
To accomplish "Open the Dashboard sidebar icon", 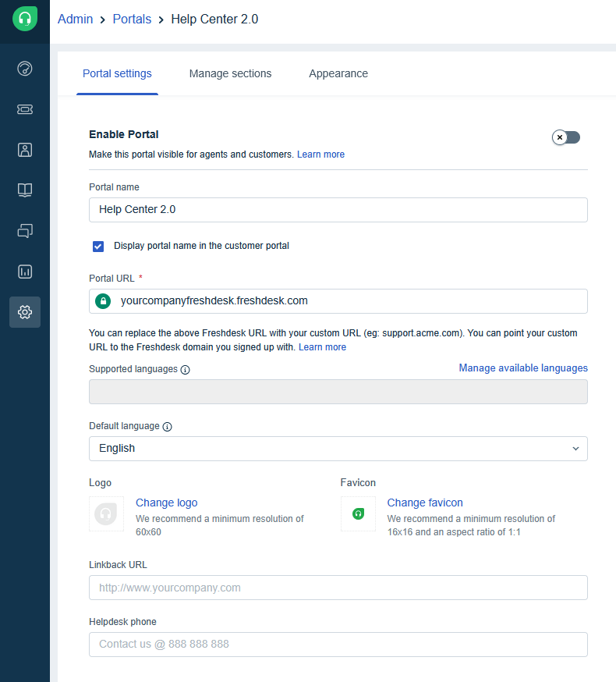I will pos(25,69).
